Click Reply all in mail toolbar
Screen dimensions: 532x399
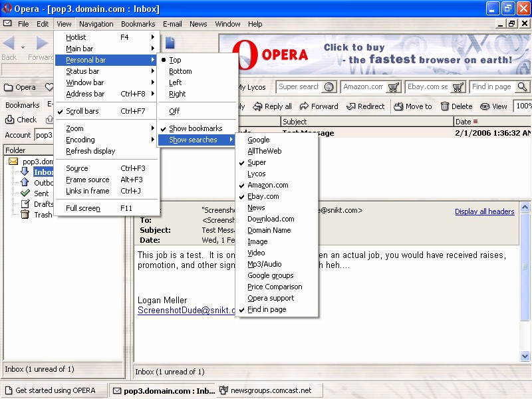tap(273, 106)
